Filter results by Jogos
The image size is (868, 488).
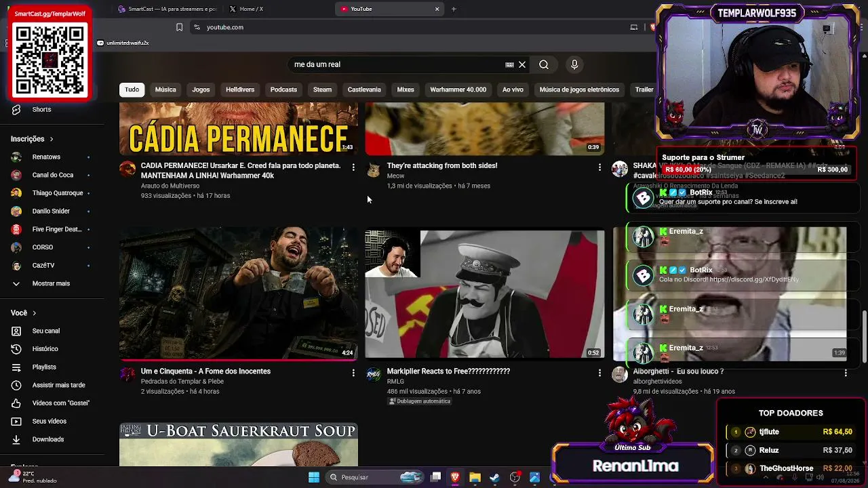(201, 89)
